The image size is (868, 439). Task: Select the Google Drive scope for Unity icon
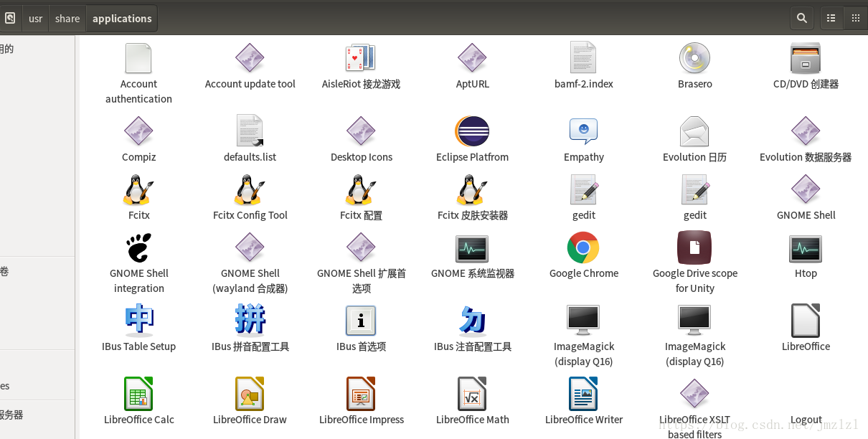(694, 247)
